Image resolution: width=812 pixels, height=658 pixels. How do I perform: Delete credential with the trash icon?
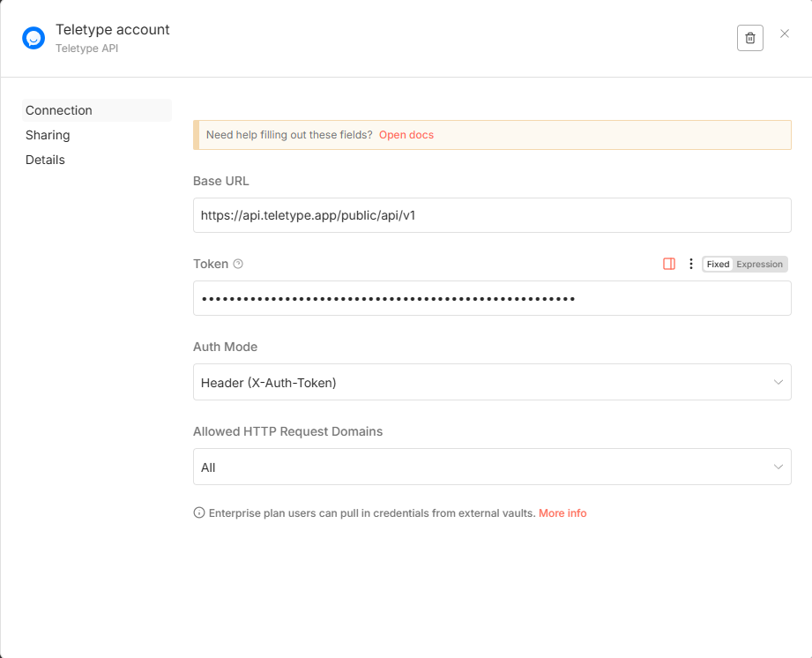(750, 38)
